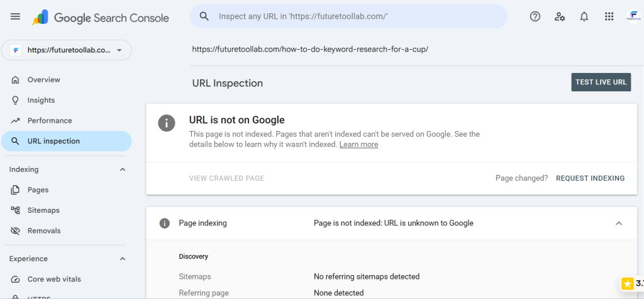This screenshot has width=644, height=299.
Task: Collapse the Indexing section
Action: tap(123, 169)
